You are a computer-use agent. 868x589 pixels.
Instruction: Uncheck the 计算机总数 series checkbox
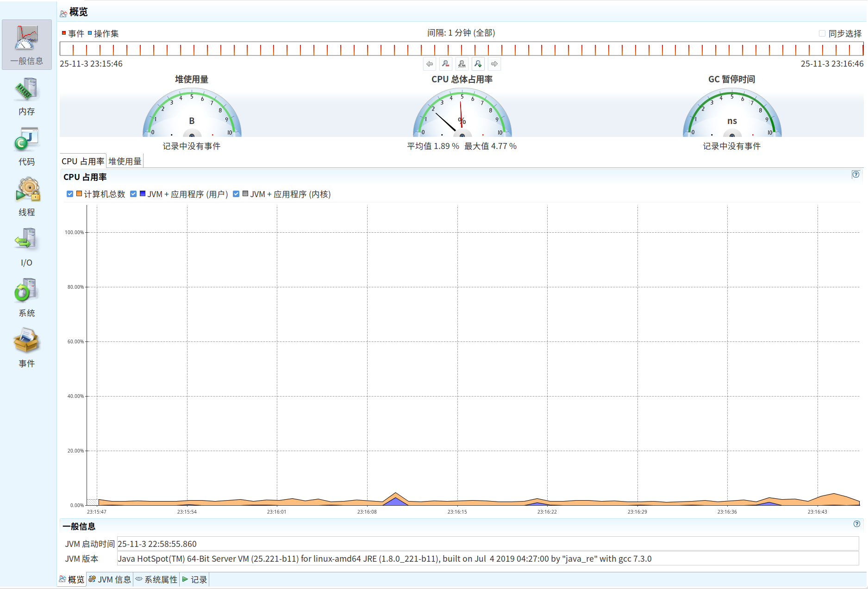point(70,194)
